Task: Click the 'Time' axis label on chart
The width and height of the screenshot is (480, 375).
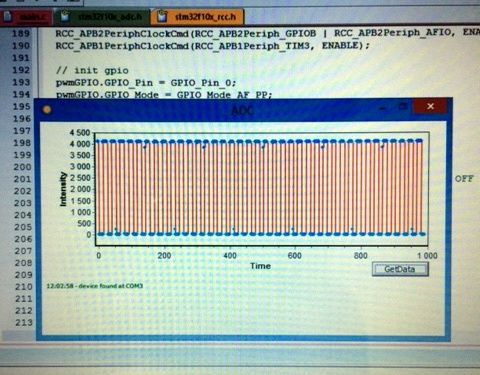Action: pyautogui.click(x=260, y=266)
